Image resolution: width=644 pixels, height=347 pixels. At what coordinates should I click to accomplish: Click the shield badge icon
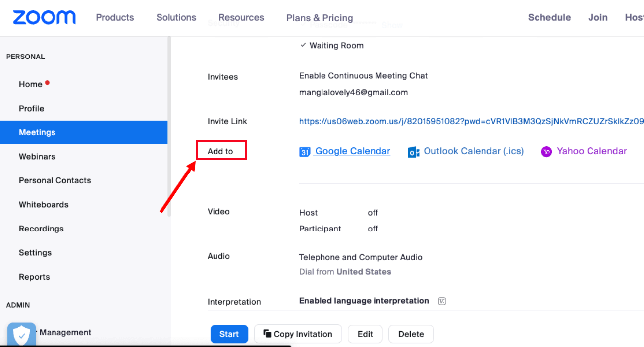pyautogui.click(x=22, y=335)
